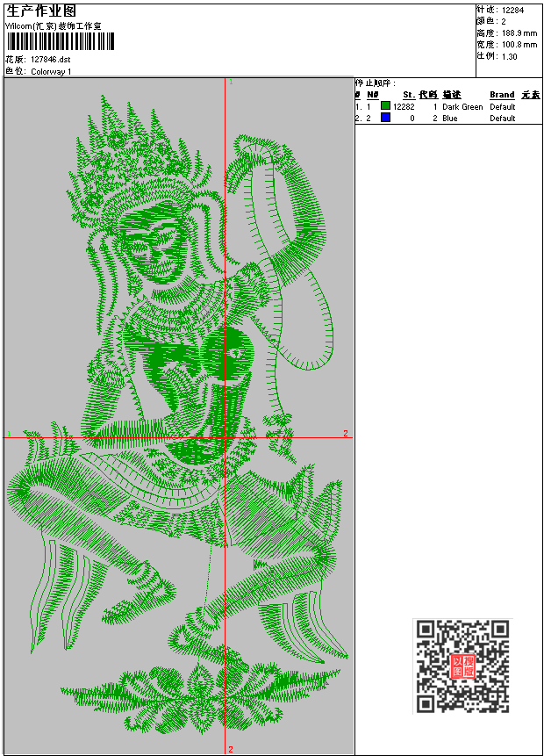
Task: Click the 'Wilcom' studio name line
Action: point(54,26)
